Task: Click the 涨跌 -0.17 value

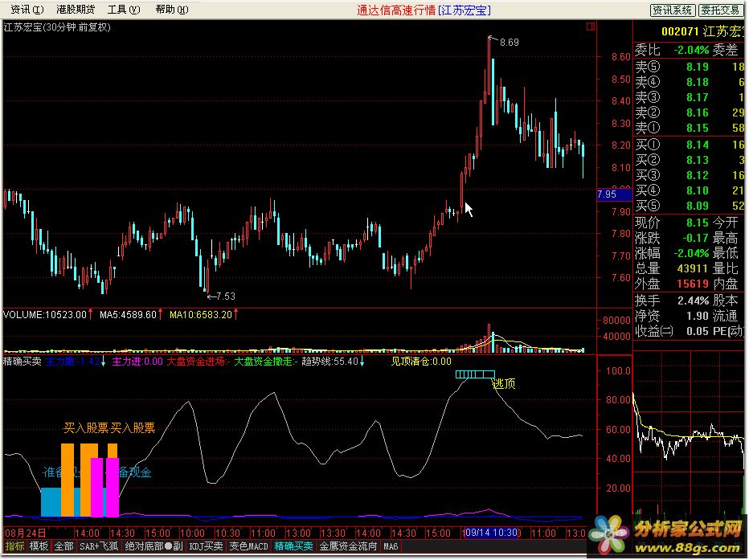Action: pos(695,238)
